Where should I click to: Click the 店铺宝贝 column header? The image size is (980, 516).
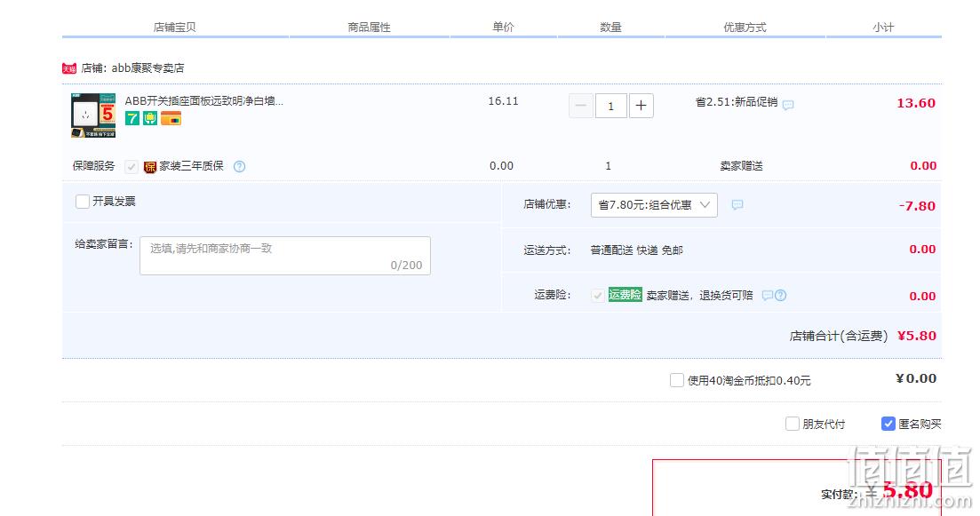(175, 28)
